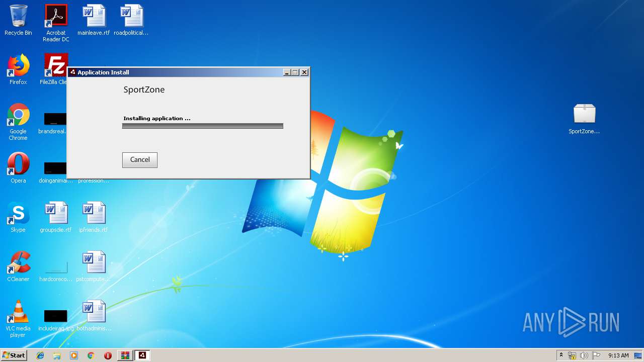644x362 pixels.
Task: Close the Application Install window
Action: 304,72
